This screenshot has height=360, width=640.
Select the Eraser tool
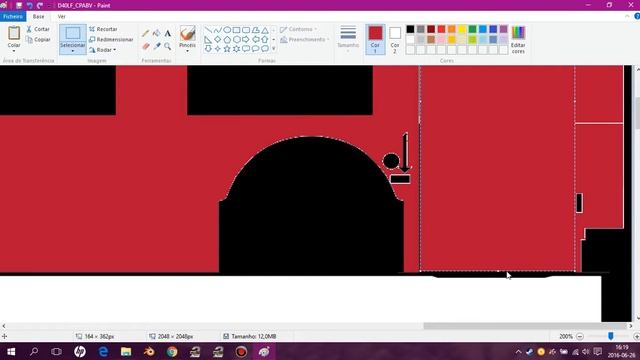tap(146, 46)
